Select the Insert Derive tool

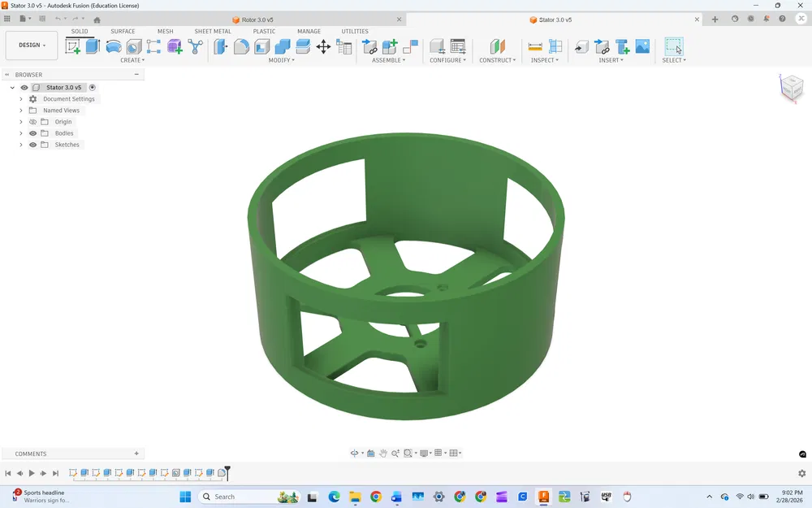click(581, 46)
